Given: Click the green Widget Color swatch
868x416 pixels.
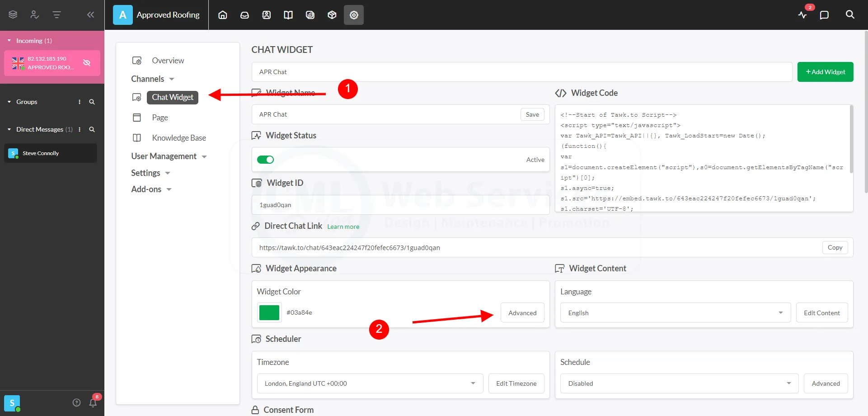Looking at the screenshot, I should (269, 312).
